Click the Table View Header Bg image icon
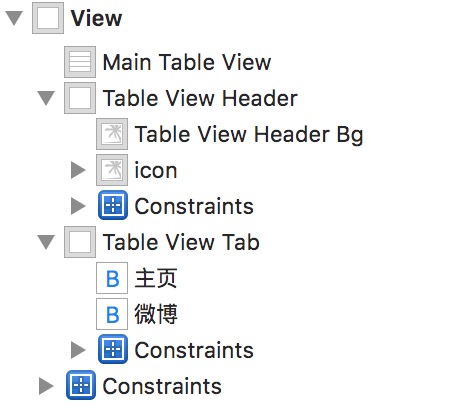 (x=112, y=134)
